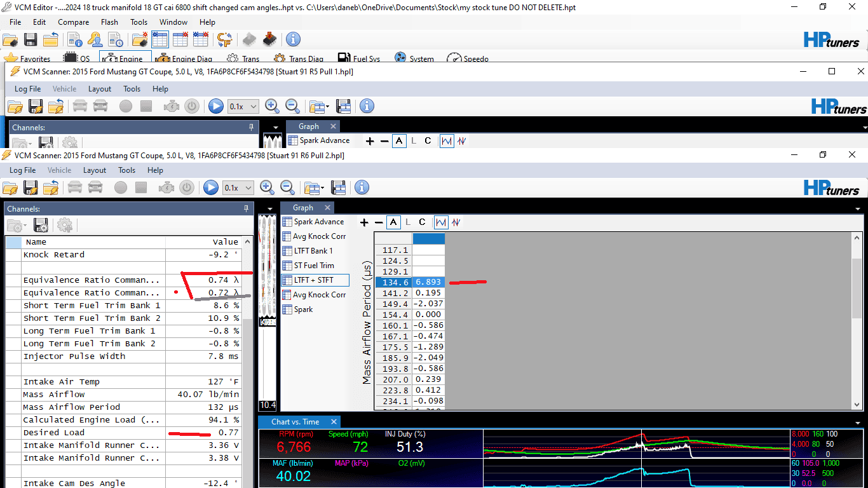
Task: Open Flash menu in VCM Editor
Action: click(x=109, y=22)
